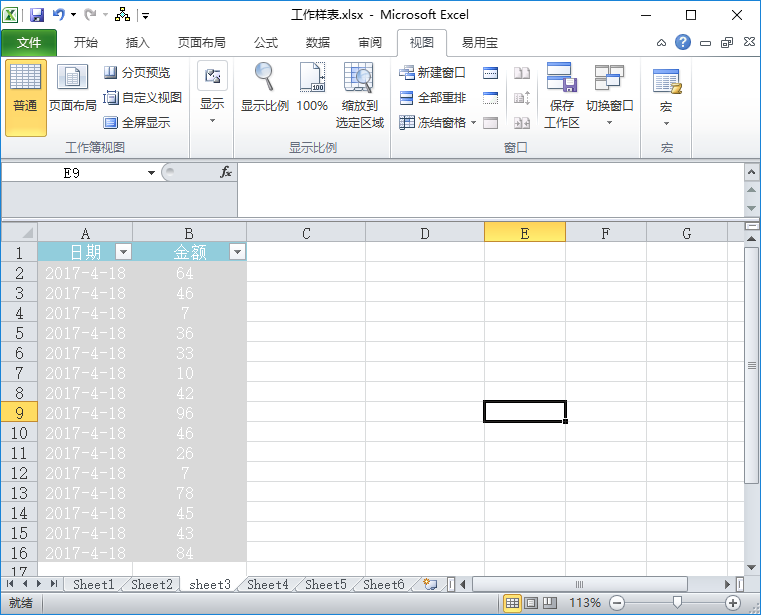The height and width of the screenshot is (615, 761).
Task: Select row 5 header
Action: tap(19, 333)
